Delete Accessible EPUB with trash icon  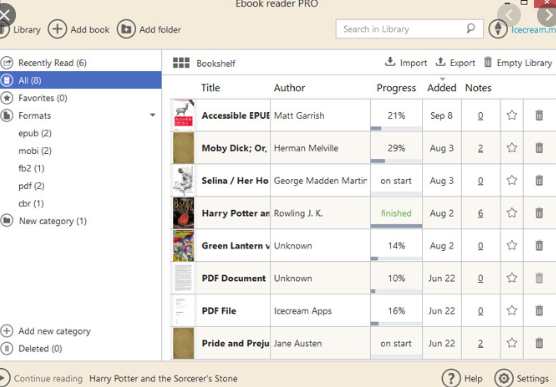(539, 115)
